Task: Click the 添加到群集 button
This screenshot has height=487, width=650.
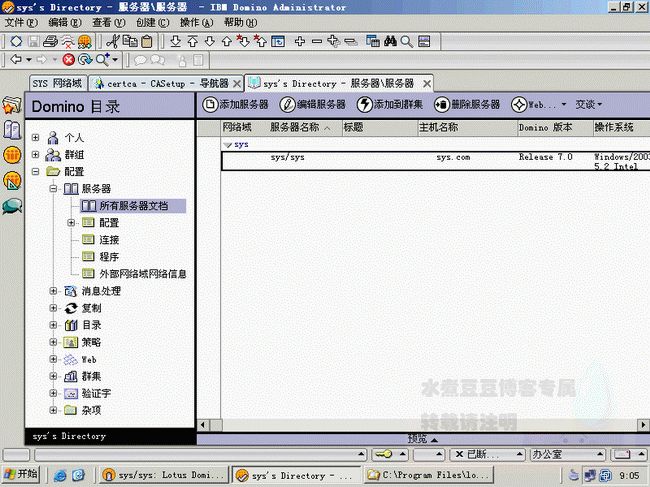Action: coord(390,104)
